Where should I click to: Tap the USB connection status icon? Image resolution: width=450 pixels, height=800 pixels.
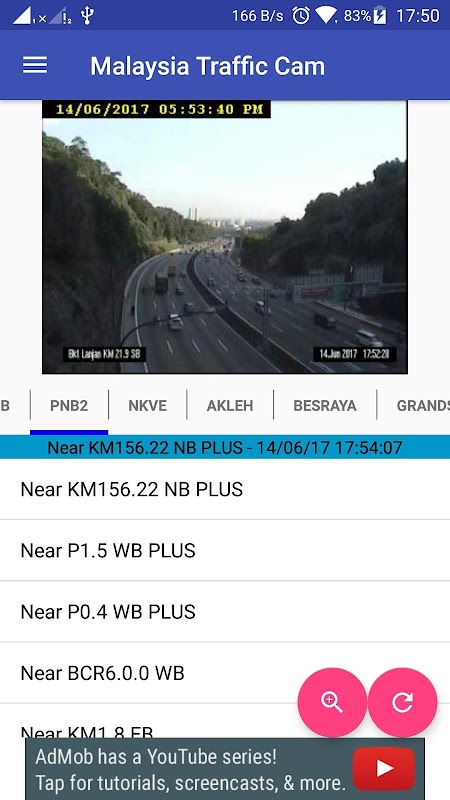tap(87, 16)
